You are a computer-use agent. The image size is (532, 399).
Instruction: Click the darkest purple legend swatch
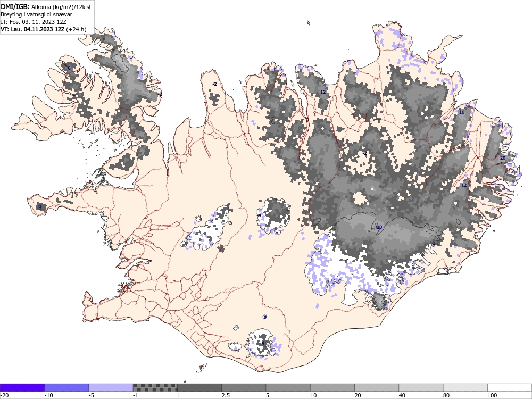pyautogui.click(x=22, y=387)
